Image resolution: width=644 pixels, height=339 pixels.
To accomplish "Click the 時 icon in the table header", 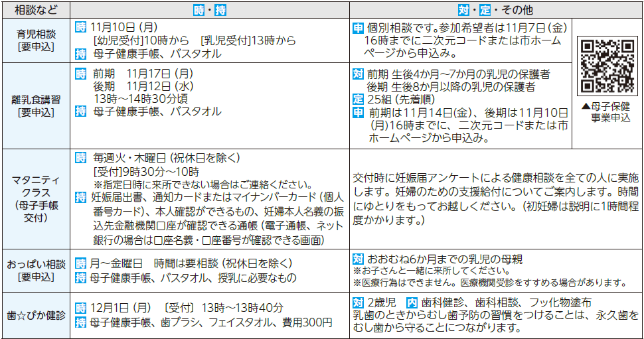I will click(x=199, y=10).
